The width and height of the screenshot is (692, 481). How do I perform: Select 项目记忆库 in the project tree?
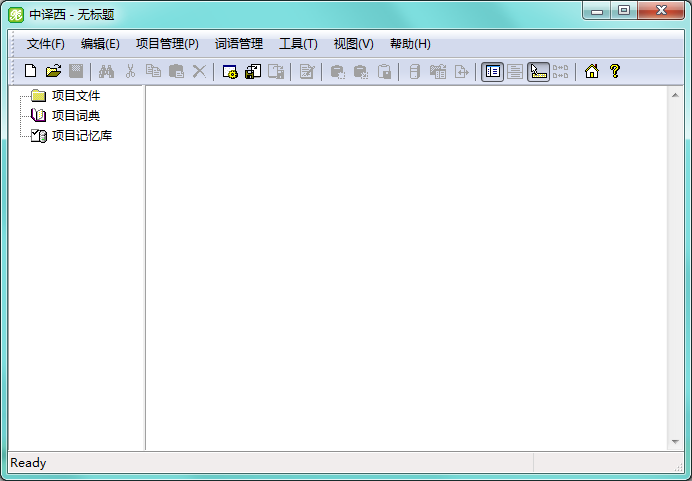click(82, 135)
